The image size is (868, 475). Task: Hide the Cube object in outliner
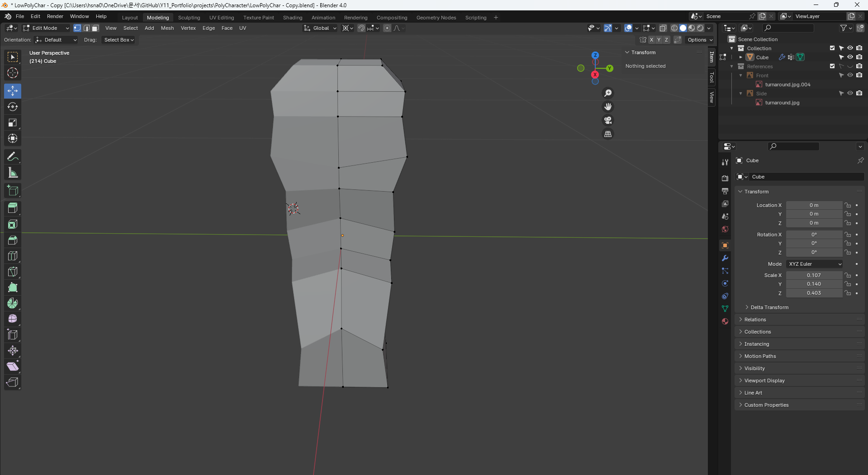(850, 57)
